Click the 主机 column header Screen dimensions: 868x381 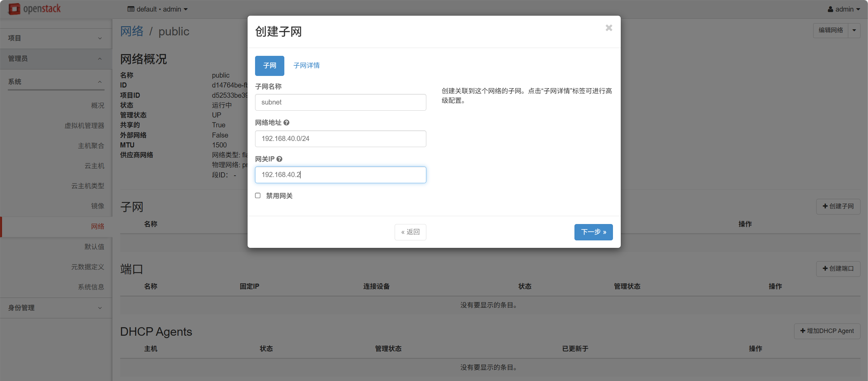(x=151, y=349)
